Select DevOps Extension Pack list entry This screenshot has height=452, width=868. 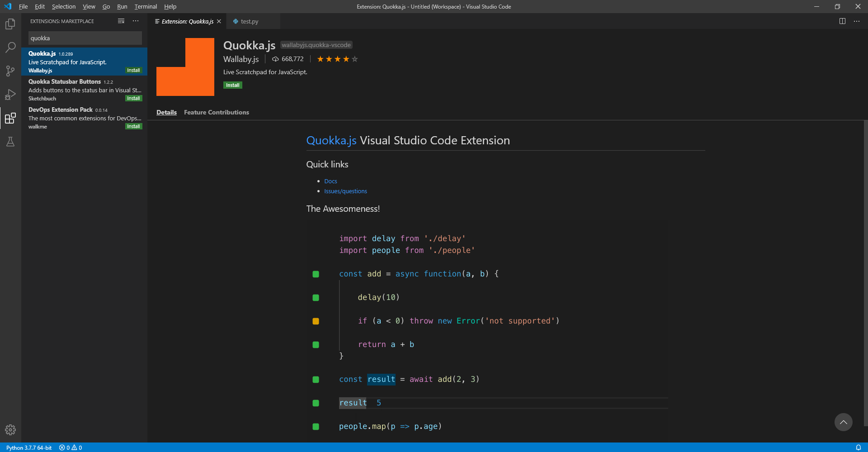85,118
